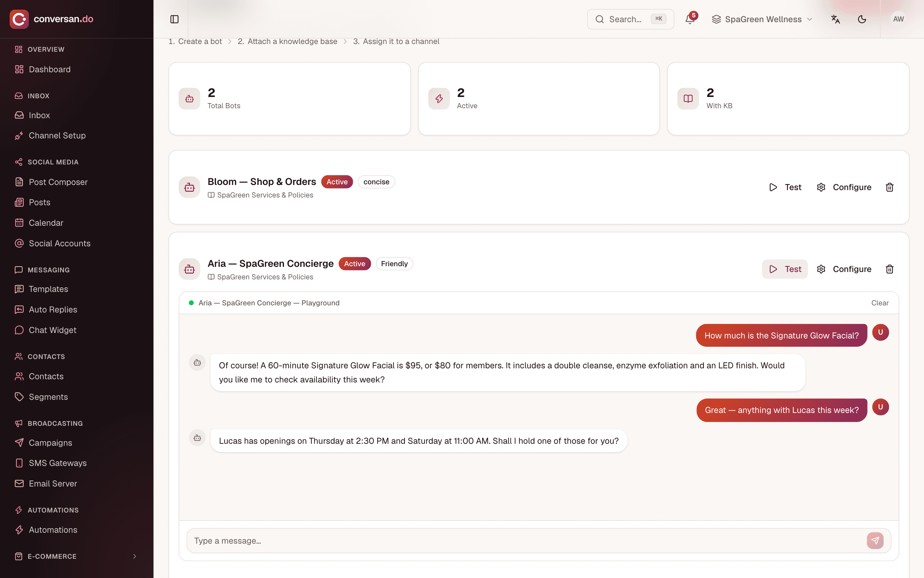Click the Active lightning icon card
This screenshot has width=924, height=578.
tap(439, 99)
